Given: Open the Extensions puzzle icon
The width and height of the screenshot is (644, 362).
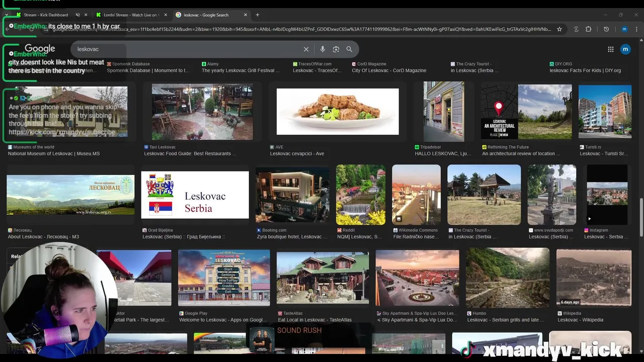Looking at the screenshot, I should pyautogui.click(x=588, y=29).
